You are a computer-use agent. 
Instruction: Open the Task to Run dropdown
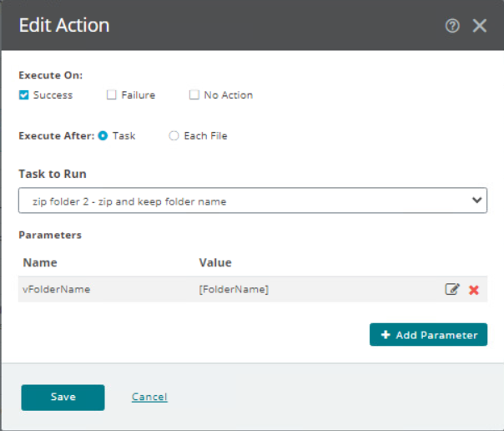253,200
